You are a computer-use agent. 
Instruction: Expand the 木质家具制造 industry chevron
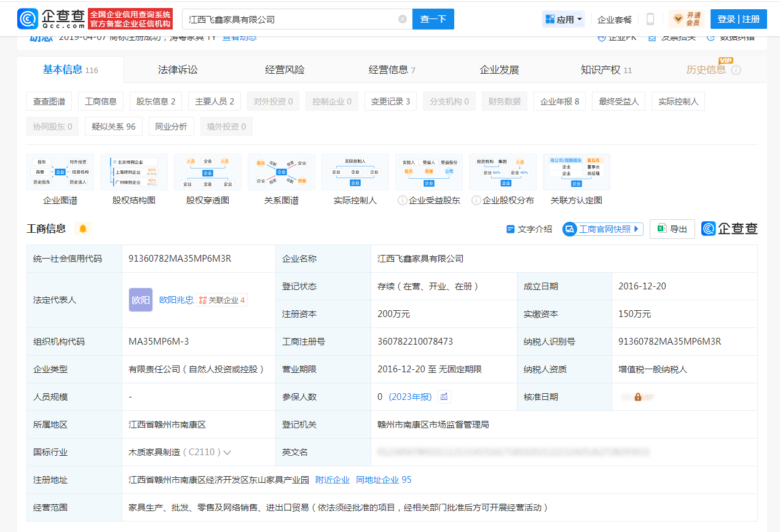point(227,453)
